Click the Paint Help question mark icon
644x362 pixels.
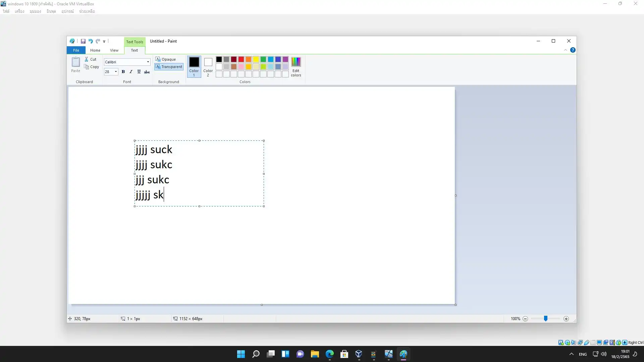click(x=573, y=50)
